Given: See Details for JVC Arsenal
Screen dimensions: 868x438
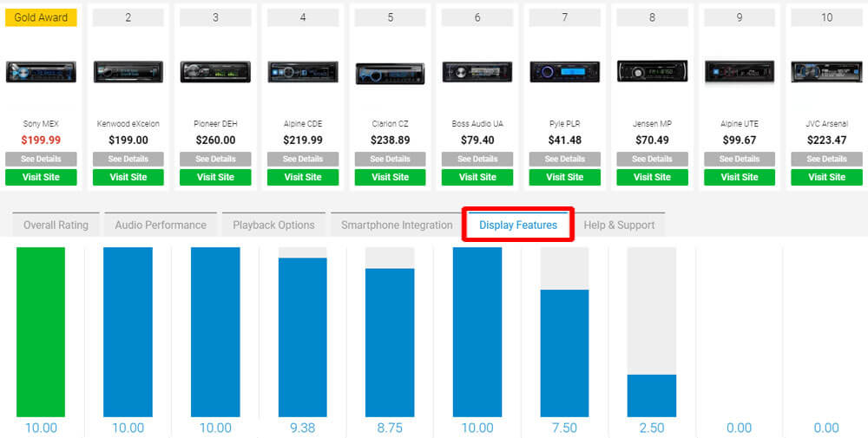Looking at the screenshot, I should click(x=826, y=159).
